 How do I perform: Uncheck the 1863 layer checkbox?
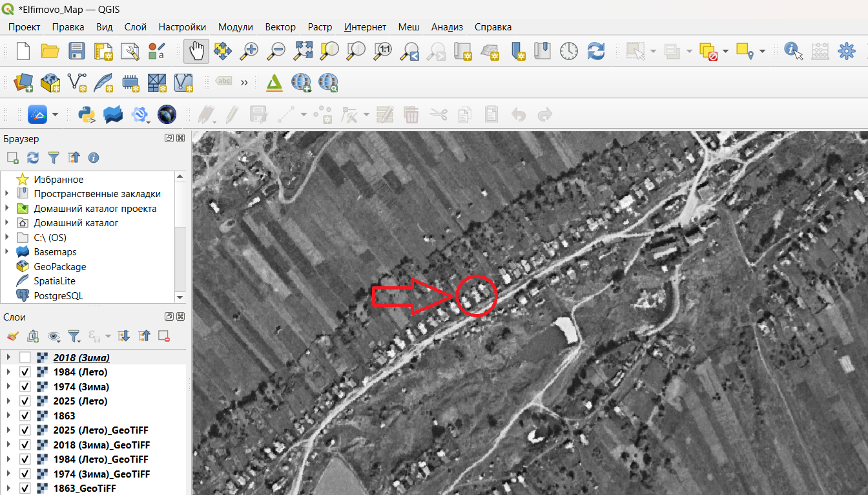click(x=25, y=416)
